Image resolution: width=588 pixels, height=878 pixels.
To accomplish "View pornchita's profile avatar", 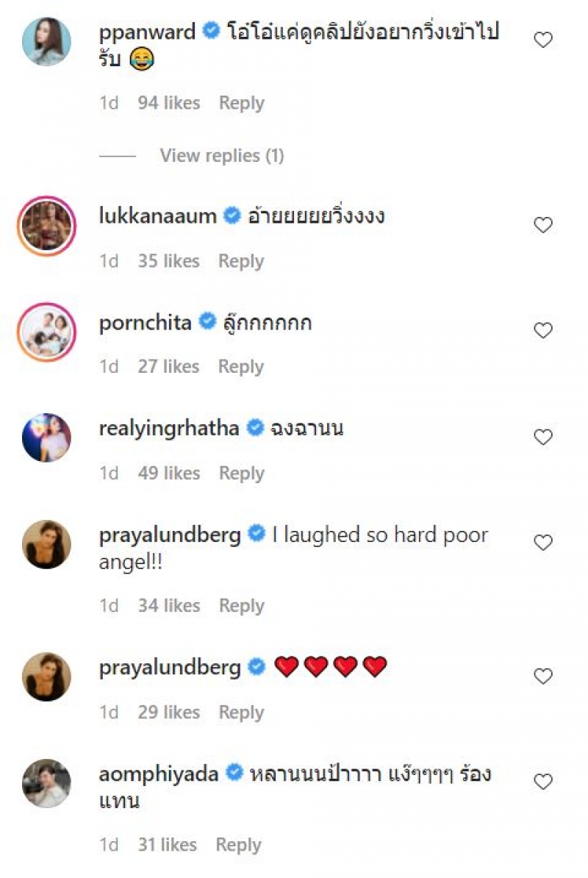I will coord(47,332).
